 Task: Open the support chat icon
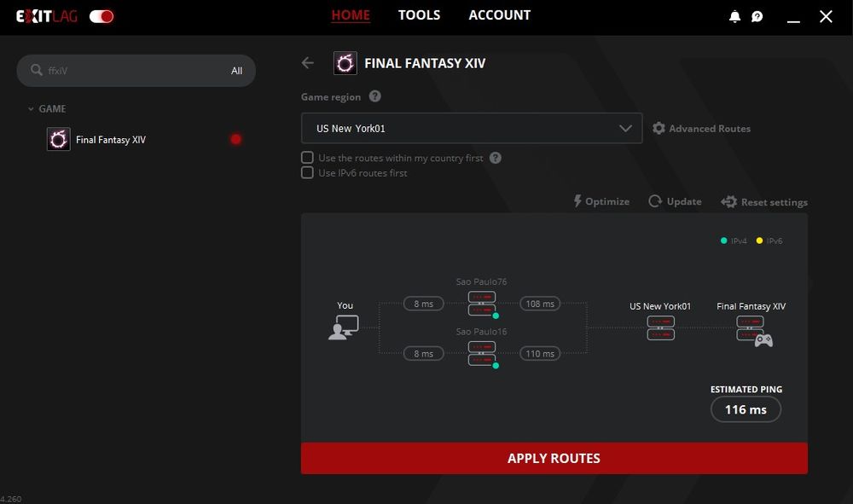[x=757, y=16]
